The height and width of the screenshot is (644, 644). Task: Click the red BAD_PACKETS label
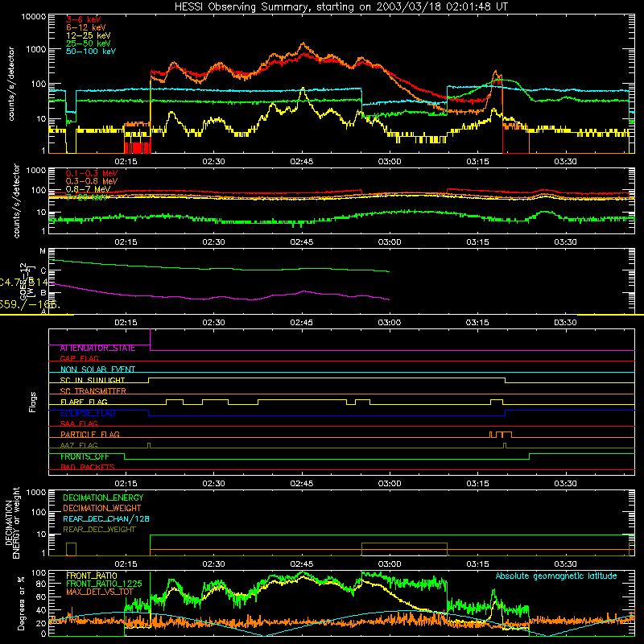[x=88, y=467]
